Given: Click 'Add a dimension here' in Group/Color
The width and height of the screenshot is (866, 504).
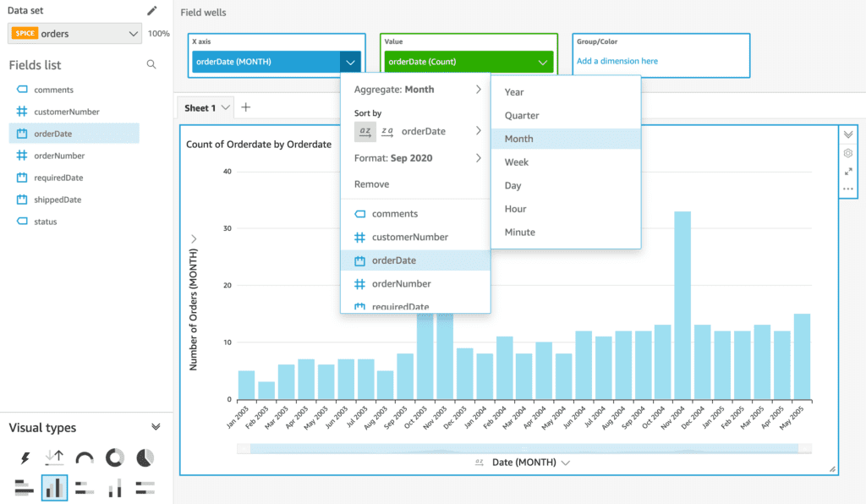Looking at the screenshot, I should pos(617,61).
